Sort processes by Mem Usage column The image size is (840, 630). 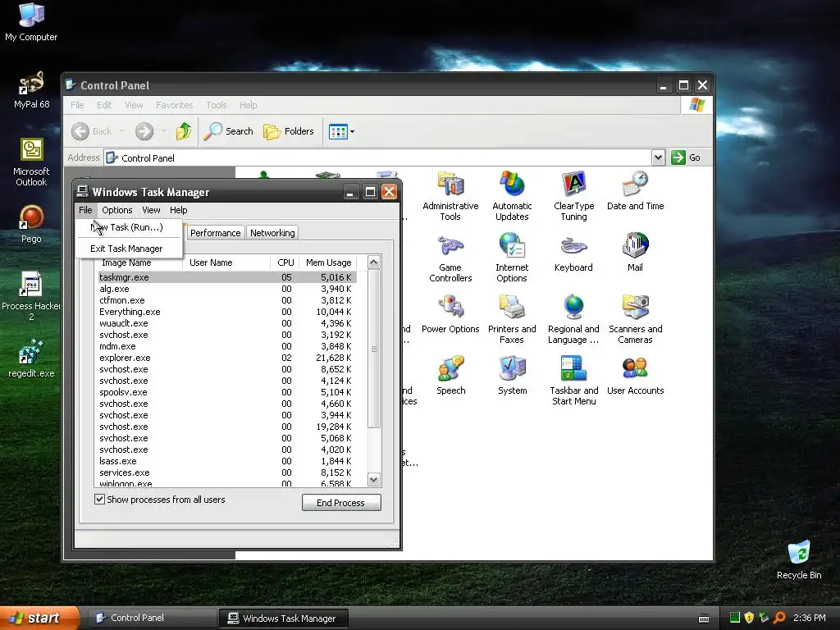328,262
